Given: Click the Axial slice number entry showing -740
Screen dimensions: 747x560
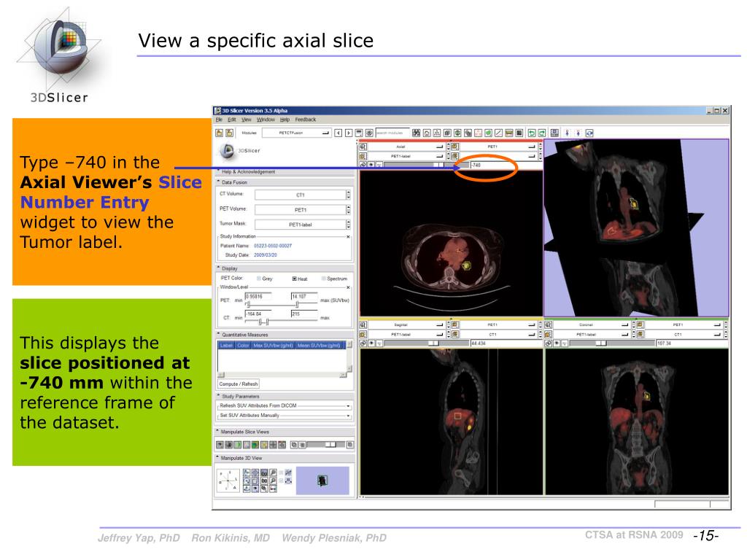Looking at the screenshot, I should (x=505, y=165).
